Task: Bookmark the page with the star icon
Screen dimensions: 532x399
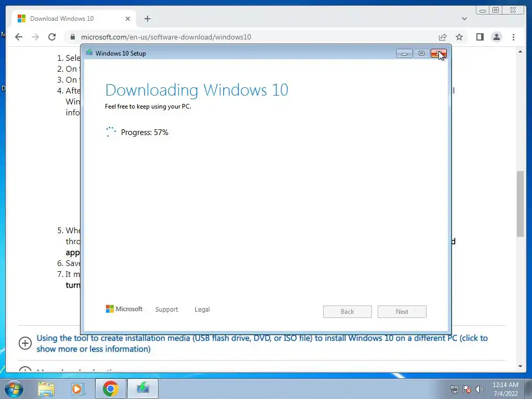Action: click(x=459, y=37)
